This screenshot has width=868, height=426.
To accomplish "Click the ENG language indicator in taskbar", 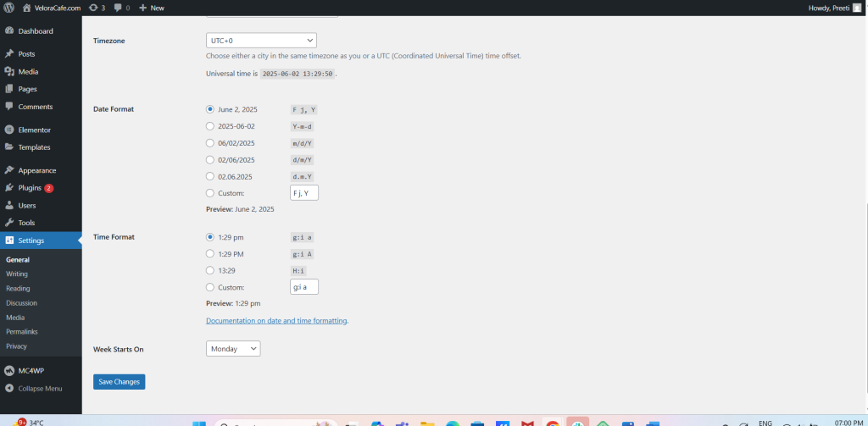I will pos(765,423).
